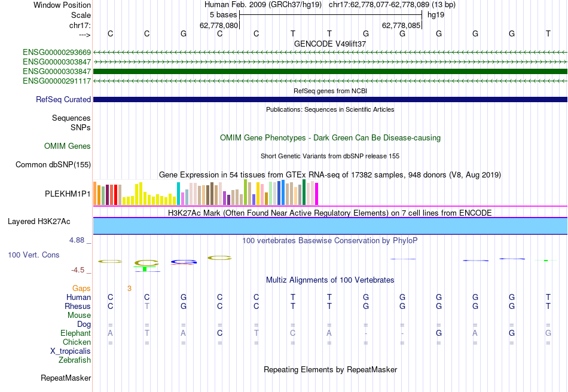Image resolution: width=568 pixels, height=392 pixels.
Task: Click the light blue H3K27Ac signal band
Action: coord(330,226)
